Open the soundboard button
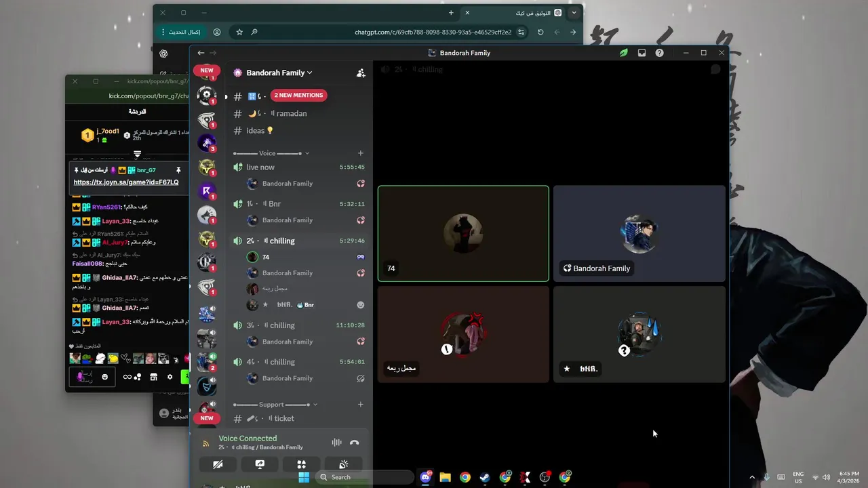This screenshot has width=868, height=488. click(344, 464)
